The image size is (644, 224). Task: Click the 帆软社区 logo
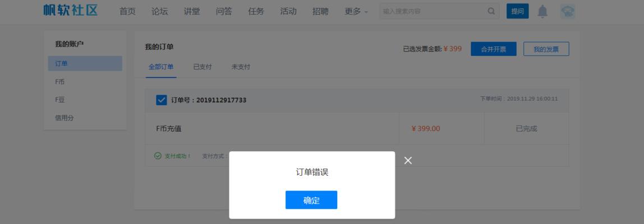[x=71, y=11]
